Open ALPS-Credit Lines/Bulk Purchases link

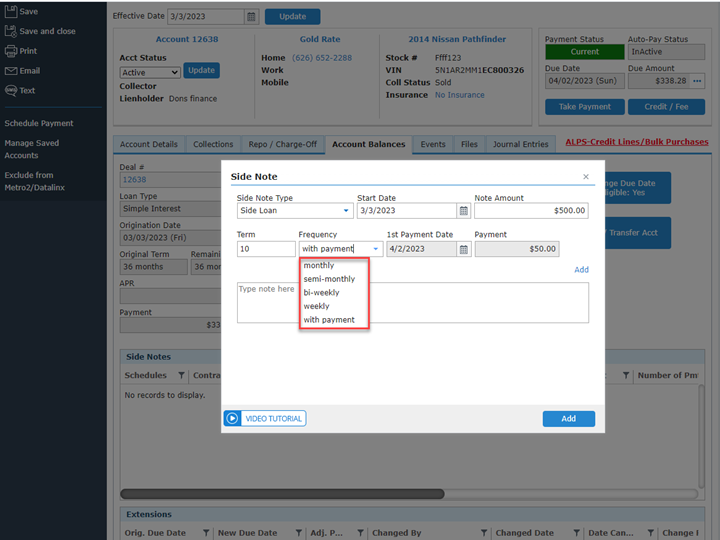click(x=637, y=142)
